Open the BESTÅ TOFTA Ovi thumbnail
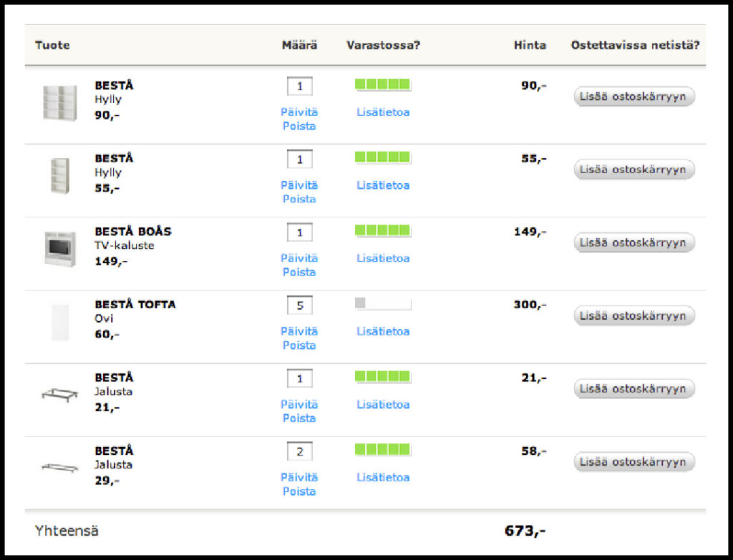 click(60, 323)
